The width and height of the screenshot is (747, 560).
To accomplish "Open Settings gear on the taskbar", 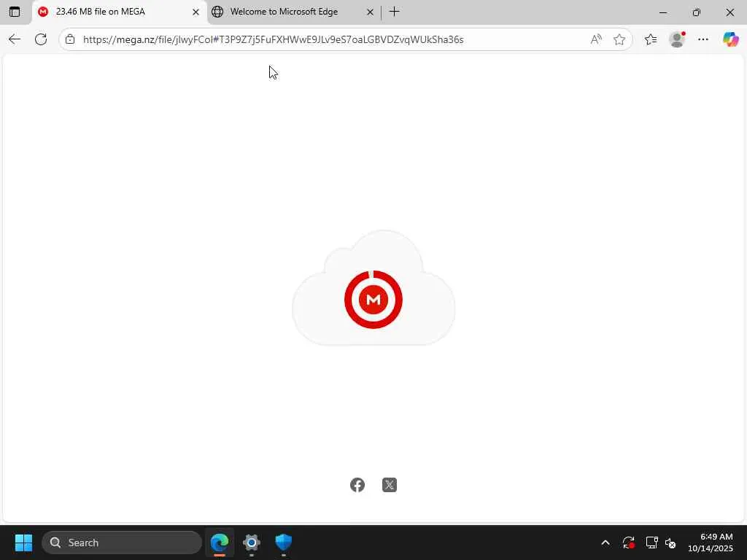I will (252, 542).
